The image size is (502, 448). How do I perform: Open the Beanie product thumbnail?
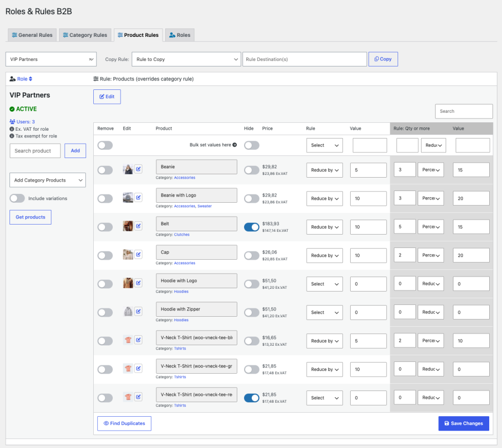128,169
